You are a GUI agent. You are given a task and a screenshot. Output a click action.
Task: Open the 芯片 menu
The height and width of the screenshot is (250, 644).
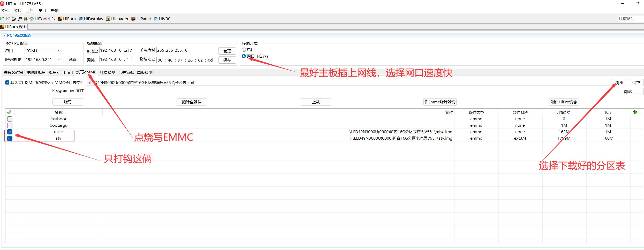tap(18, 11)
